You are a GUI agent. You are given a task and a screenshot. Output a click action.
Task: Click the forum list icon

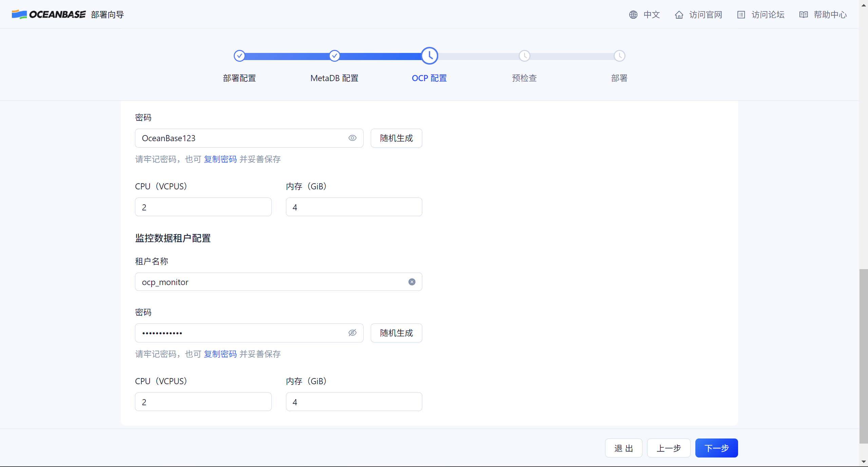coord(741,15)
